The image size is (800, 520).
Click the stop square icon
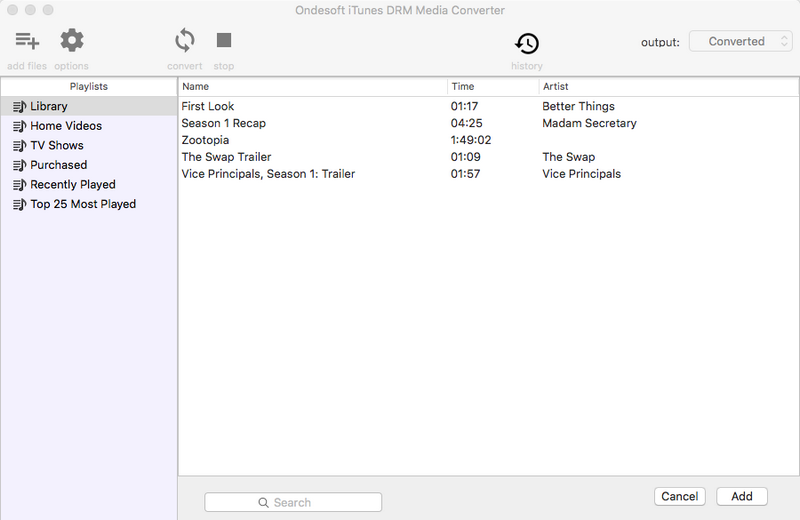224,40
